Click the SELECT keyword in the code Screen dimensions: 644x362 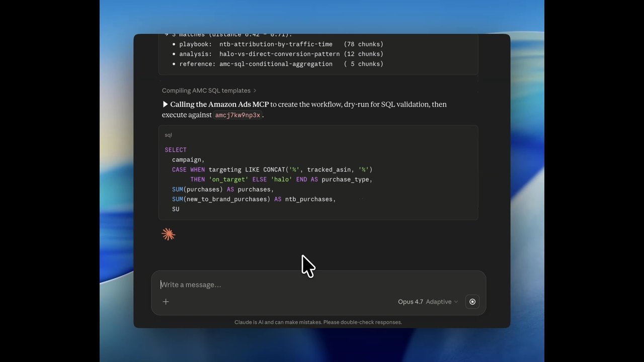pyautogui.click(x=176, y=150)
